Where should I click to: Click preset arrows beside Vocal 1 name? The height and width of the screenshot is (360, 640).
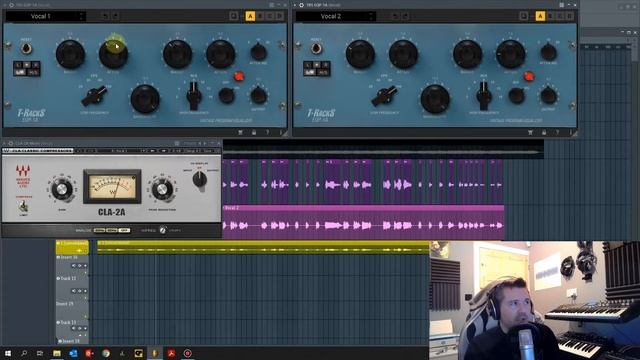81,16
